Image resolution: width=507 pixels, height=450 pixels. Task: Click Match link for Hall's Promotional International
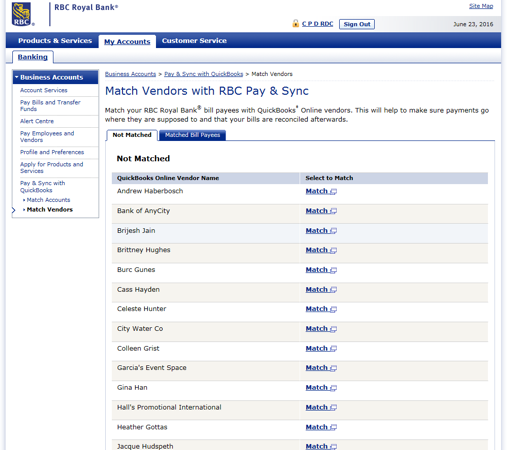click(317, 407)
